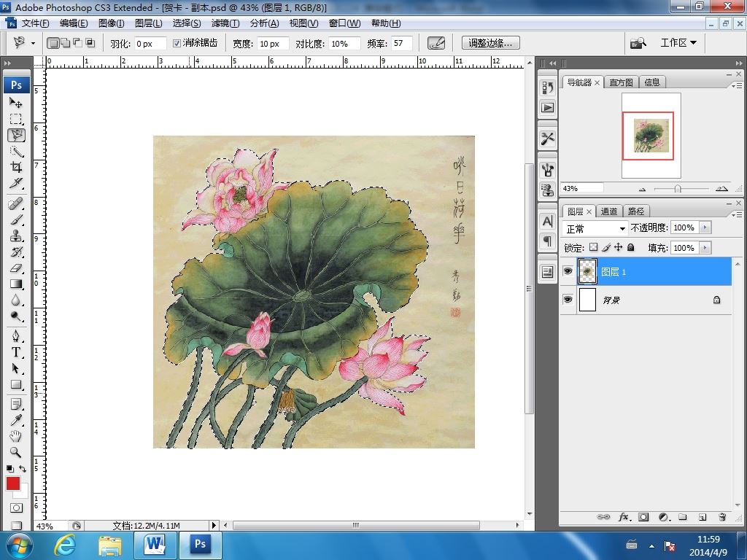Pick the Clone Stamp tool

click(16, 236)
